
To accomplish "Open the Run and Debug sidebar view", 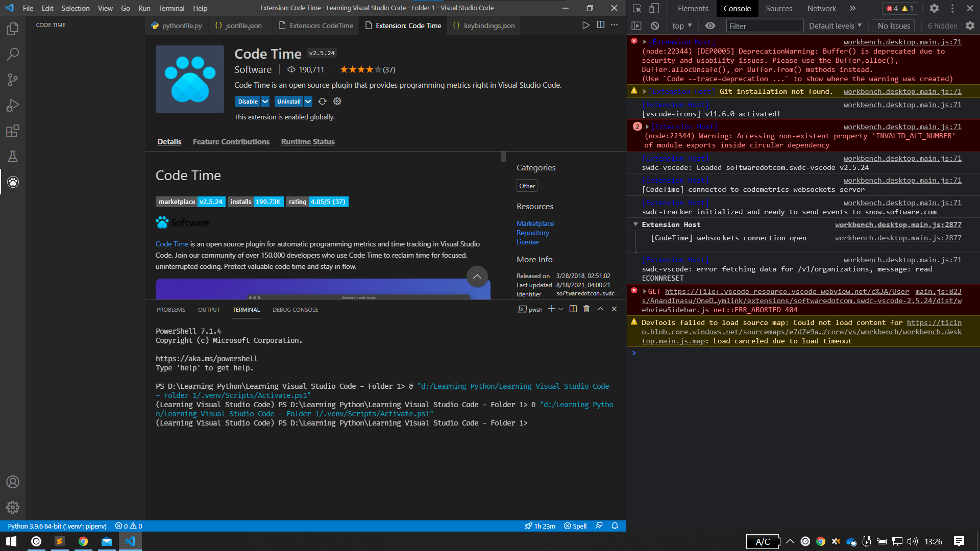I will point(13,105).
